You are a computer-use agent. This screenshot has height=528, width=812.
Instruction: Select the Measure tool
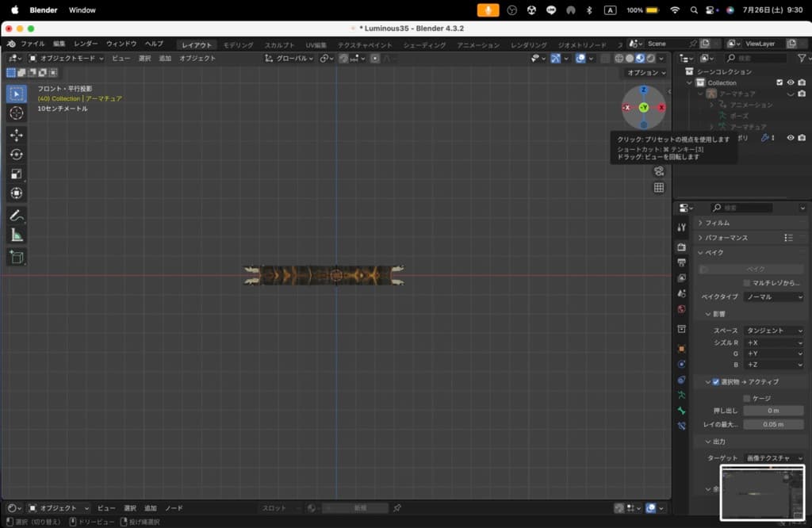tap(17, 235)
